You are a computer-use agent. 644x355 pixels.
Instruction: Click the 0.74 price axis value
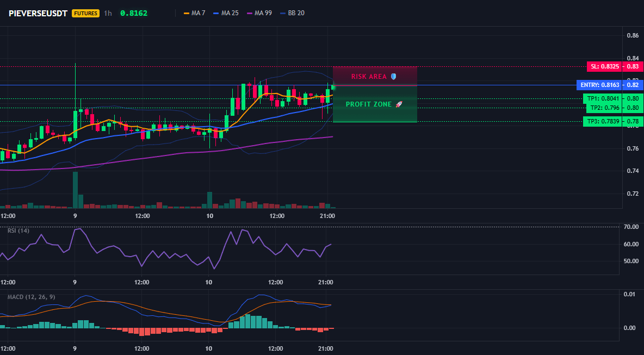coord(633,171)
